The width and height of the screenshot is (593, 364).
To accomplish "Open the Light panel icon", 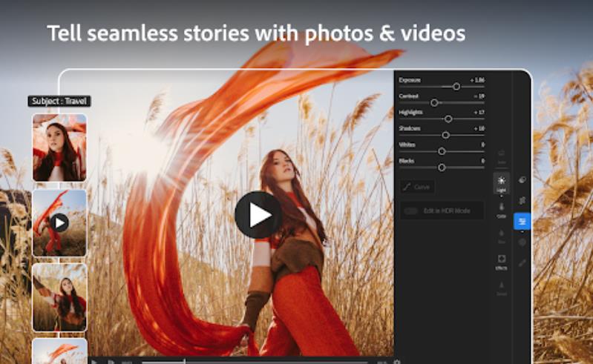I will point(502,183).
